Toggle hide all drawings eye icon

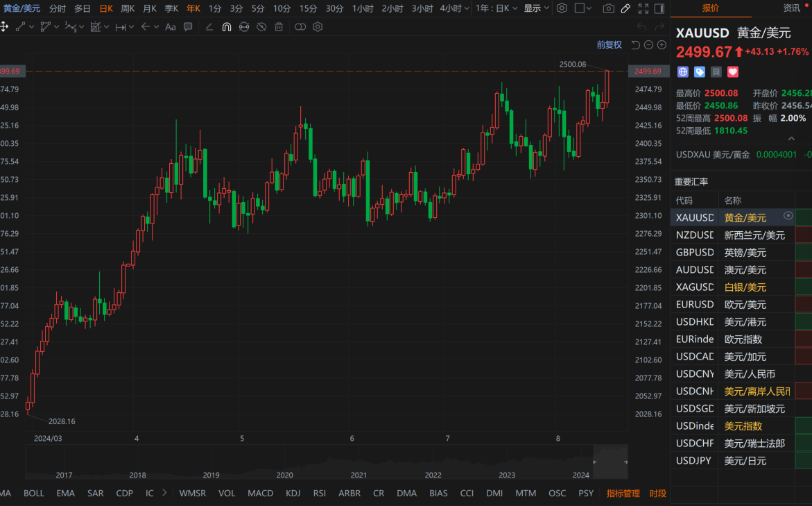click(261, 27)
